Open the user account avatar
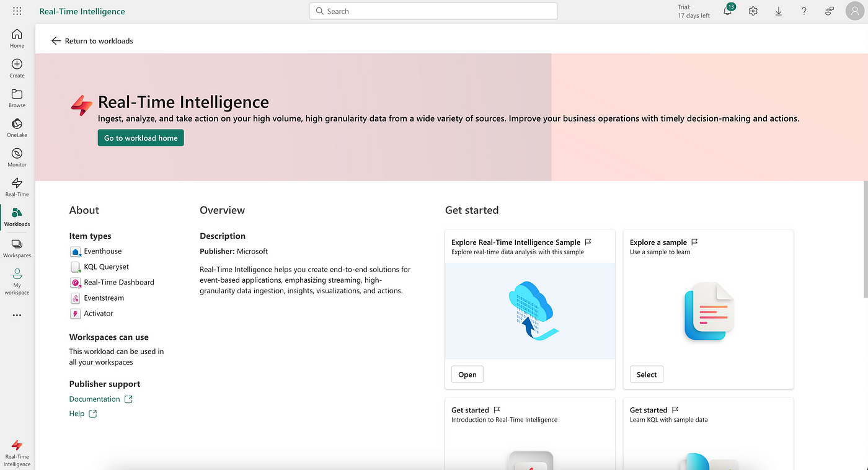 (854, 11)
